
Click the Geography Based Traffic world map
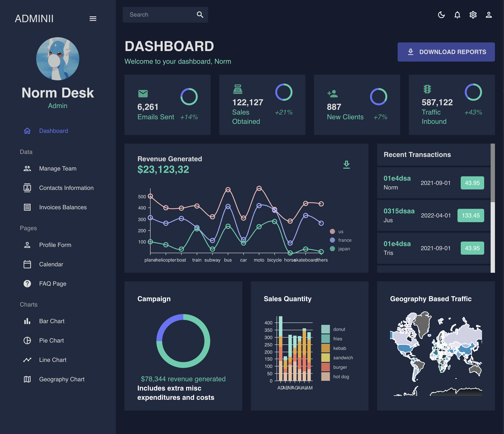(436, 353)
